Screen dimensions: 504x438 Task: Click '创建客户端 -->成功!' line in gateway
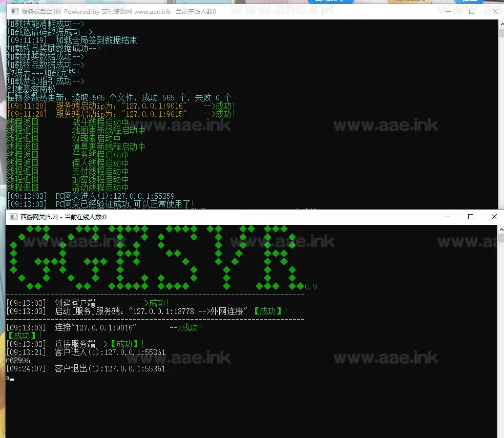pyautogui.click(x=88, y=303)
